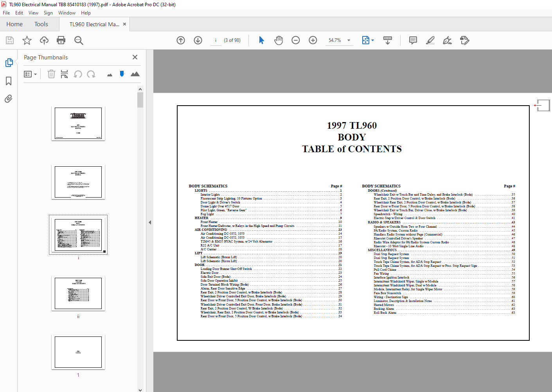Click the Save file icon
552x392 pixels.
10,40
